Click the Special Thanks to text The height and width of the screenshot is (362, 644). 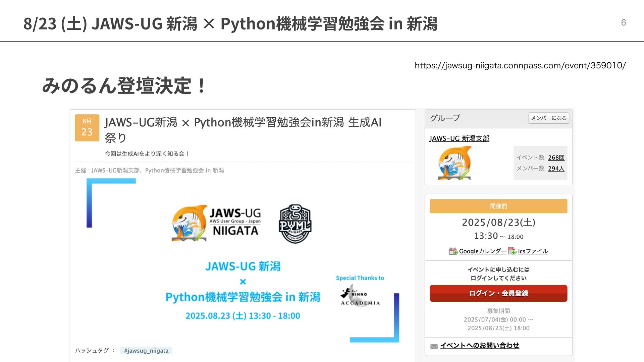360,278
